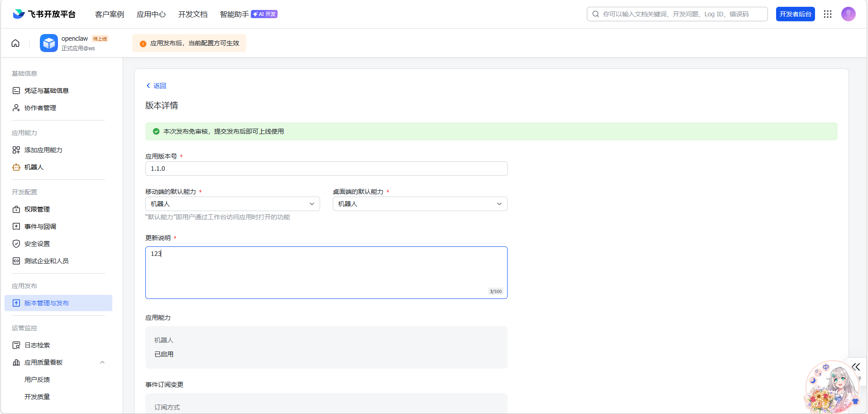Viewport: 868px width, 414px height.
Task: Open the desktop default ability dropdown
Action: 420,204
